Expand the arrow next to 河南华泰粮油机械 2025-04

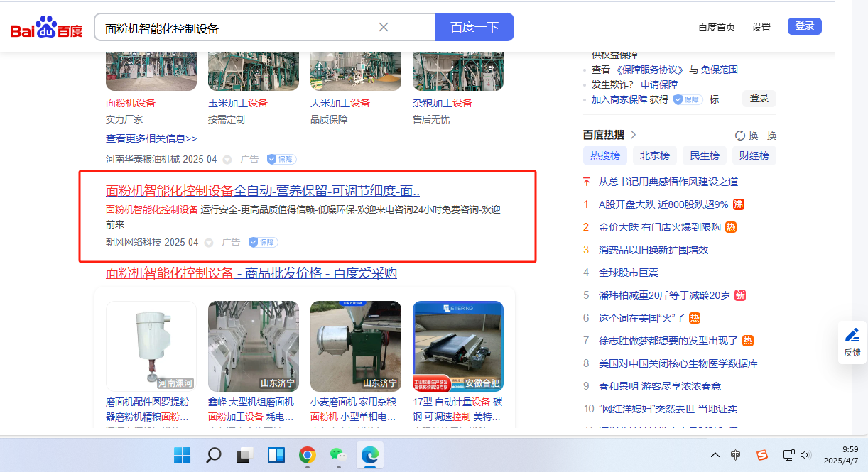(x=227, y=160)
